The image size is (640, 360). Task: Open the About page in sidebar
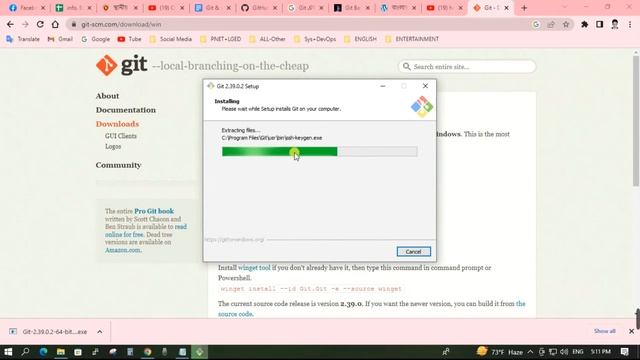(x=107, y=96)
